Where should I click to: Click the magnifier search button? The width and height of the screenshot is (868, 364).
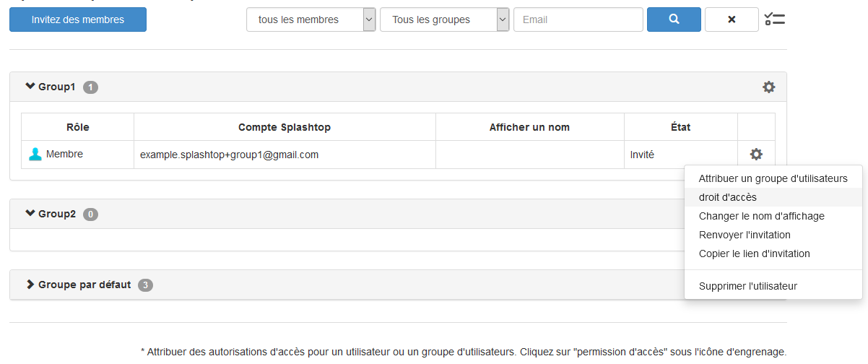[x=674, y=19]
